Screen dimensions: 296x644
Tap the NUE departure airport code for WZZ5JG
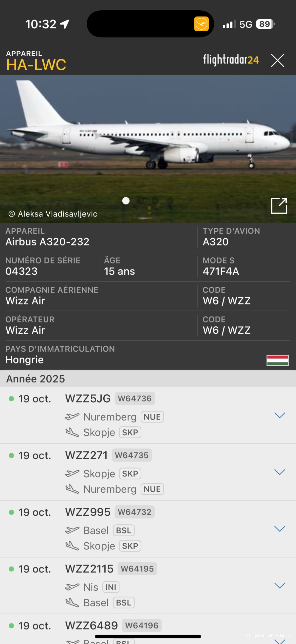(x=152, y=417)
